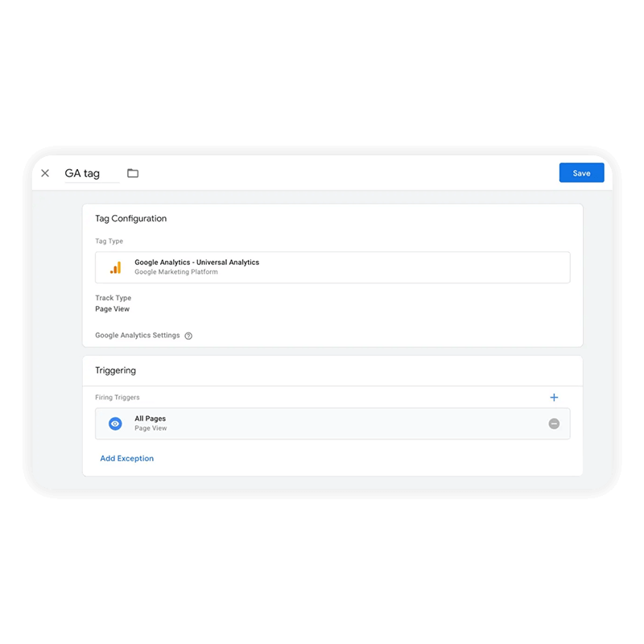Screen dimensions: 644x644
Task: Click the Google Analytics bar chart icon
Action: click(116, 268)
